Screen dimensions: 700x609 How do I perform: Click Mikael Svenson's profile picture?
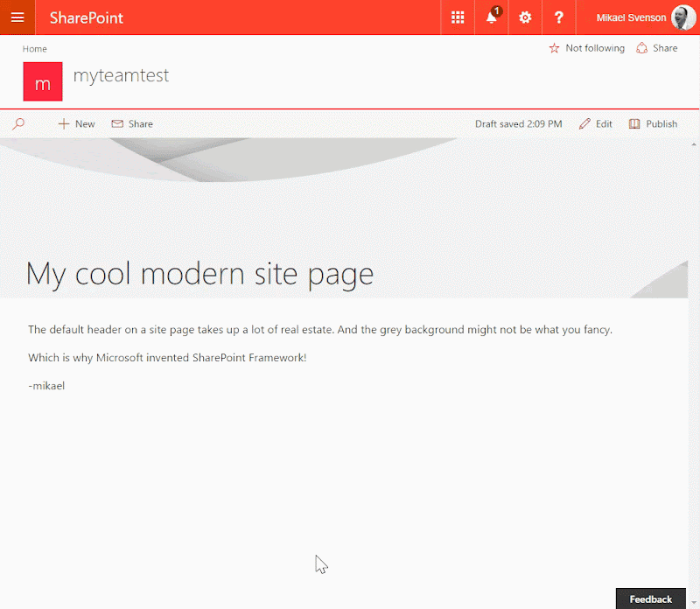tap(683, 17)
